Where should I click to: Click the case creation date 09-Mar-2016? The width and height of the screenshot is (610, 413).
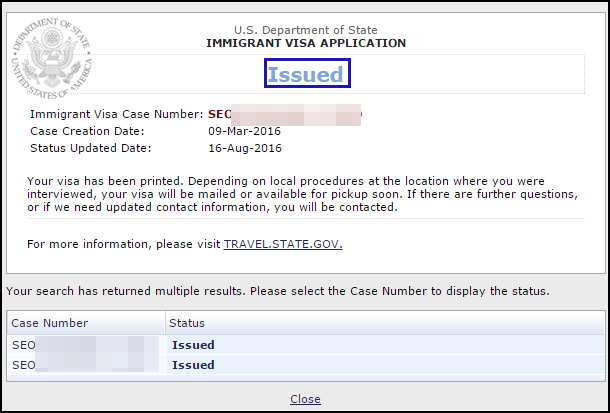pyautogui.click(x=245, y=132)
